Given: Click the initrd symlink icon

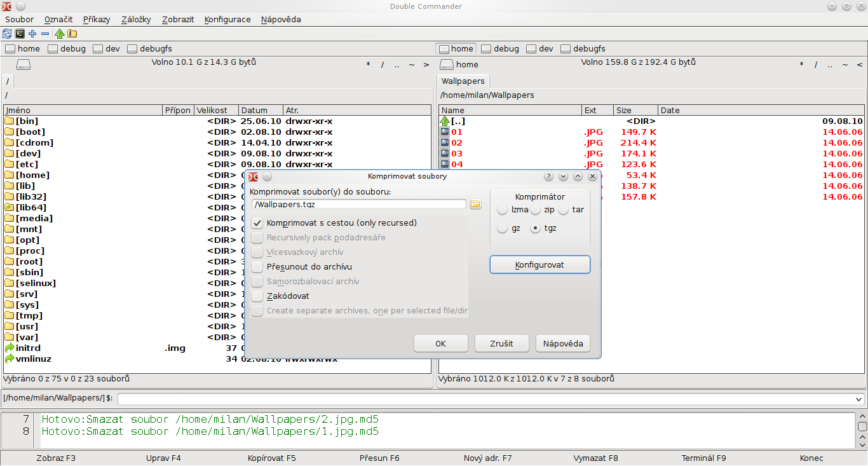Looking at the screenshot, I should (x=9, y=348).
